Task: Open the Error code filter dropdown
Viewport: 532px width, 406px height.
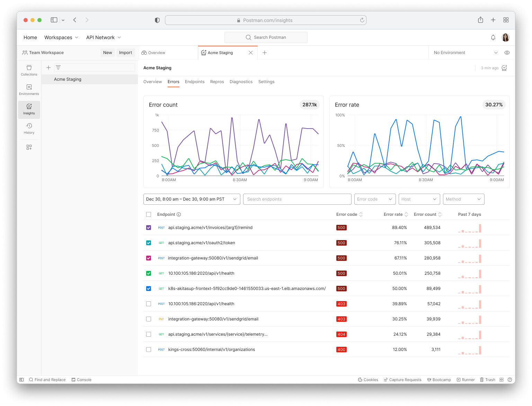Action: (x=375, y=199)
